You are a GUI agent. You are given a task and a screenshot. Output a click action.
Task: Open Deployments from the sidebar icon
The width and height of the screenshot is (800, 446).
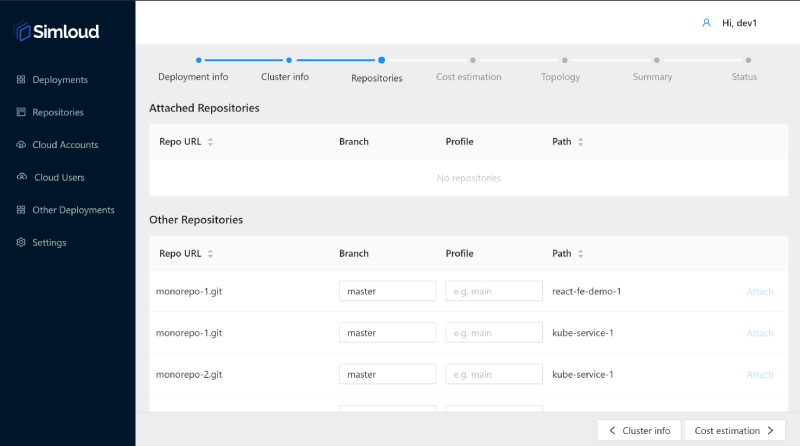pos(21,80)
